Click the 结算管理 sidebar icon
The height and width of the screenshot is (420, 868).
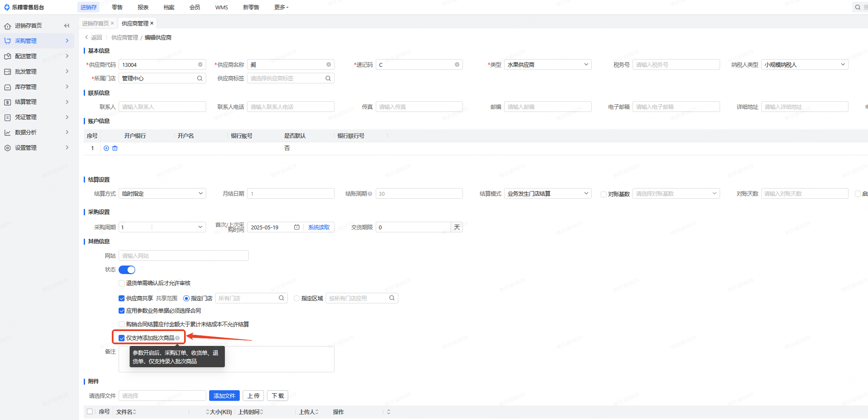coord(7,102)
